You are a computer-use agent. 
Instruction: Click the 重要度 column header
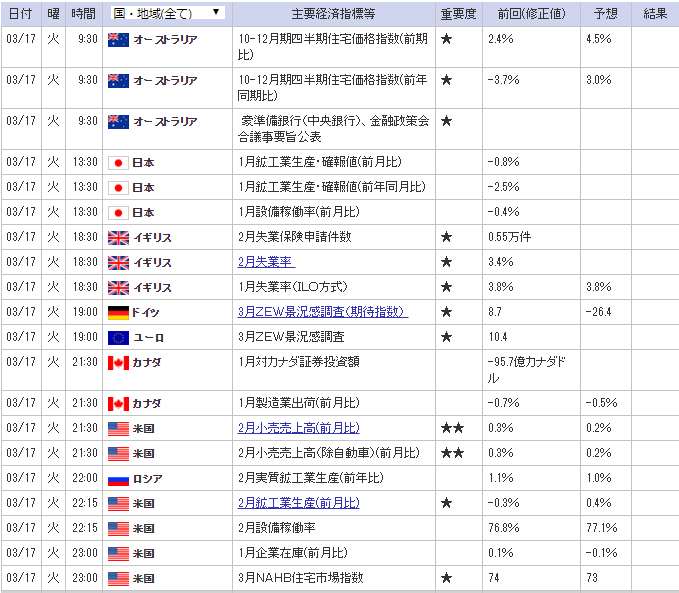coord(459,14)
